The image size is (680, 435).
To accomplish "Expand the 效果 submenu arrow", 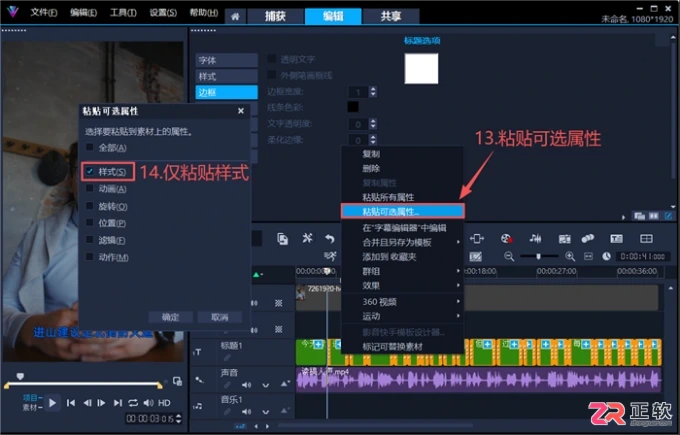I will coord(458,285).
